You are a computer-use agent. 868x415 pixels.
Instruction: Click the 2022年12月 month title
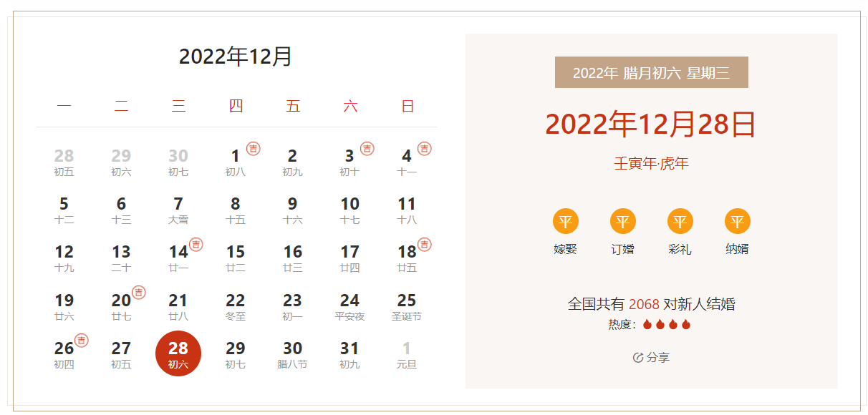click(x=236, y=57)
